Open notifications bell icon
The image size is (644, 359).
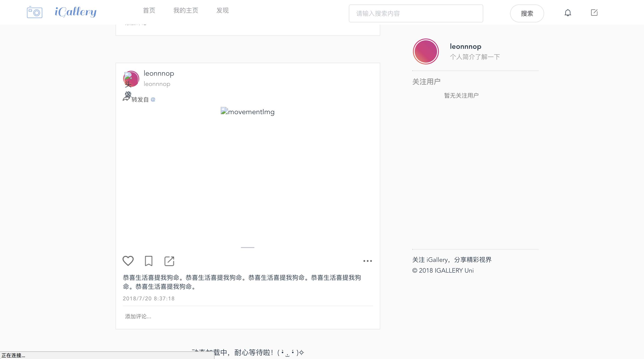pos(568,13)
